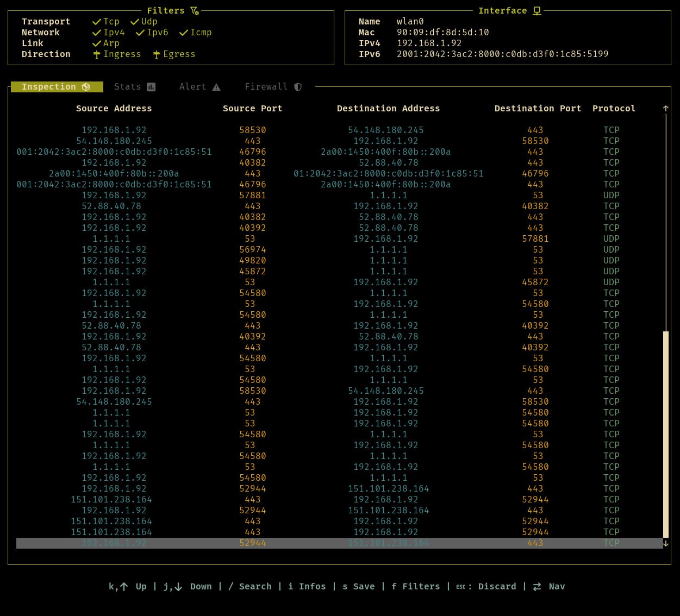This screenshot has height=616, width=680.
Task: Click destination port 40382
Action: (535, 206)
